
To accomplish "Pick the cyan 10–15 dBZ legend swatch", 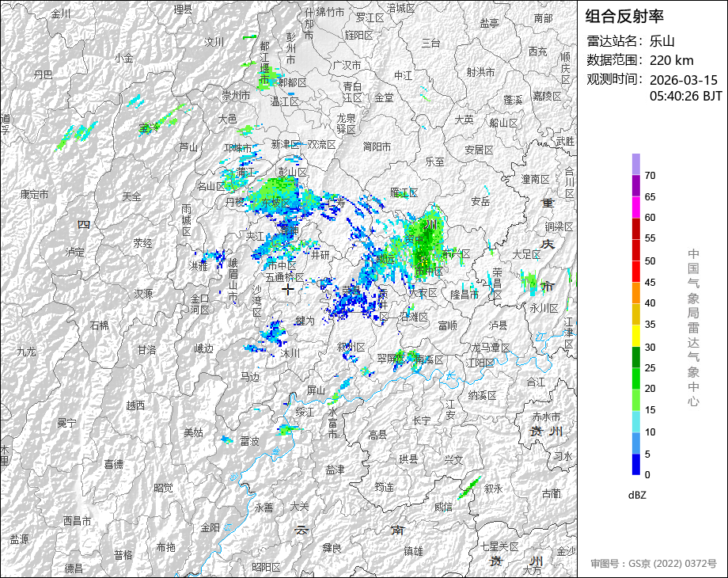I will coord(635,421).
